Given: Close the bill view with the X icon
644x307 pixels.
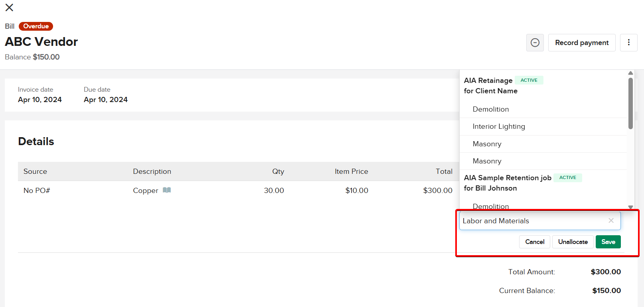Looking at the screenshot, I should [9, 8].
